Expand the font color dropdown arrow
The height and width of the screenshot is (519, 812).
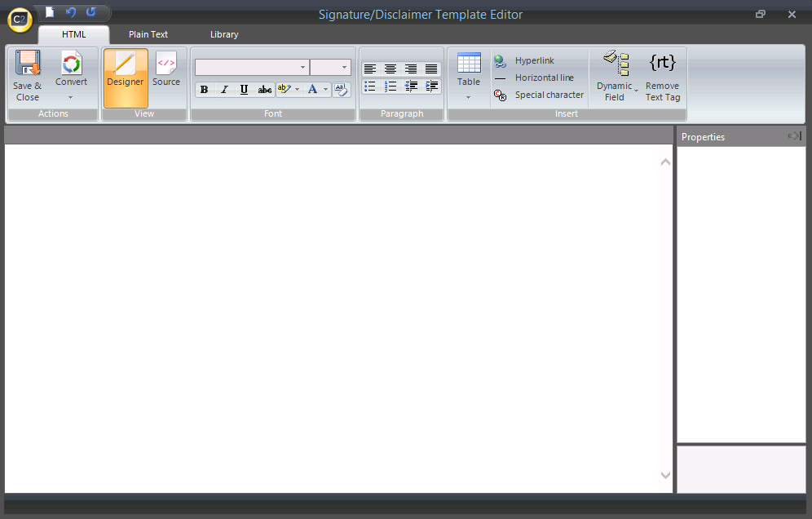pyautogui.click(x=326, y=89)
